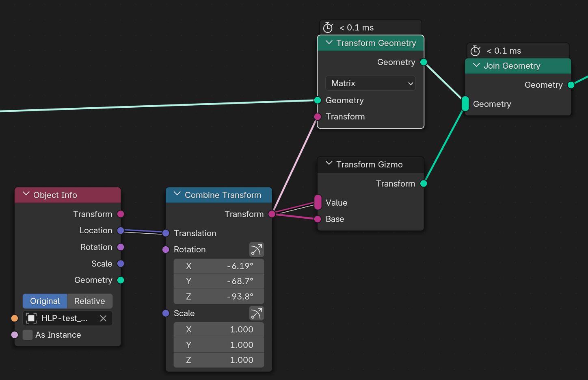Toggle the gizmo icon beside Rotation
The image size is (588, 380).
[x=257, y=250]
